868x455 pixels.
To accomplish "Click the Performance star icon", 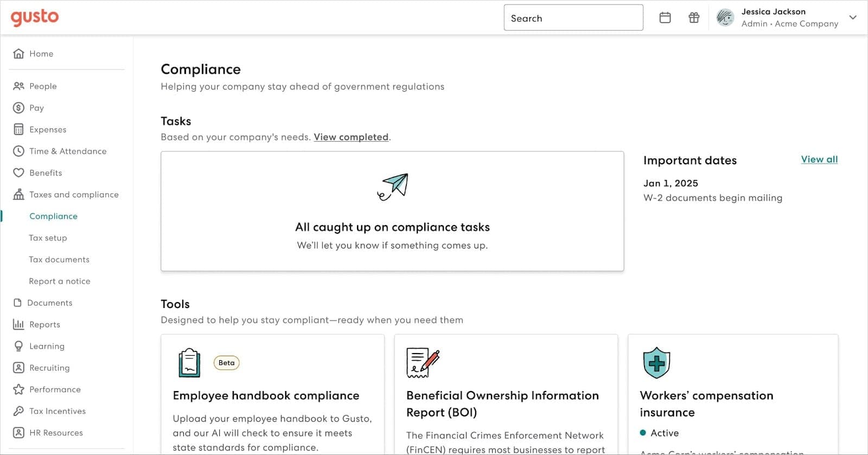I will pyautogui.click(x=18, y=389).
